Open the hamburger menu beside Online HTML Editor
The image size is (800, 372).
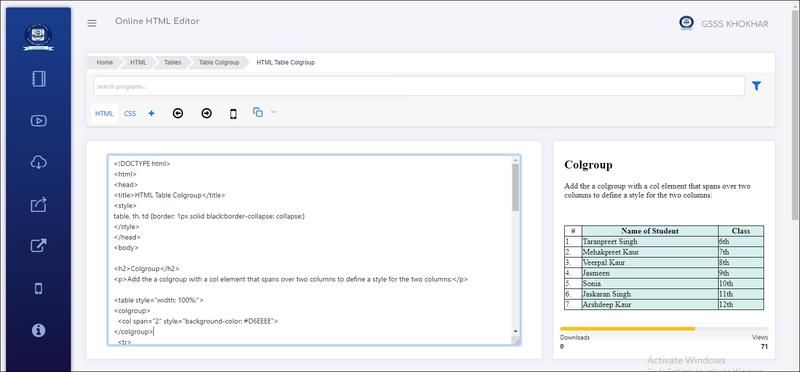tap(92, 23)
